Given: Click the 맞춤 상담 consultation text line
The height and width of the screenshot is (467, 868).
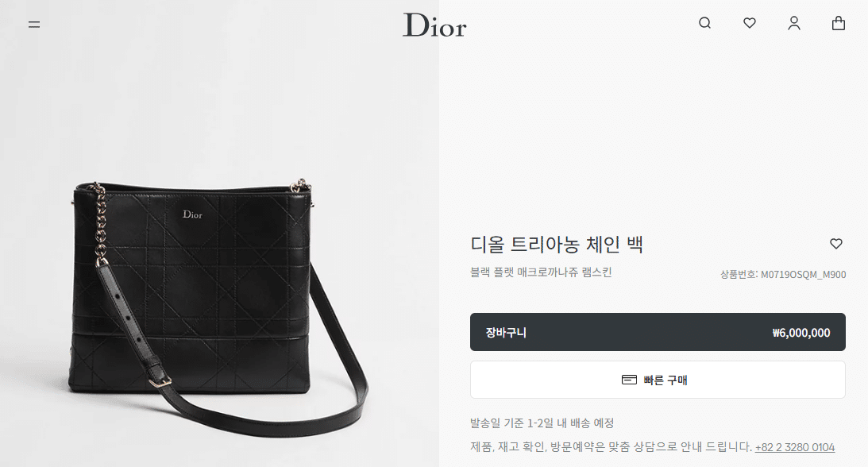Looking at the screenshot, I should tap(611, 447).
